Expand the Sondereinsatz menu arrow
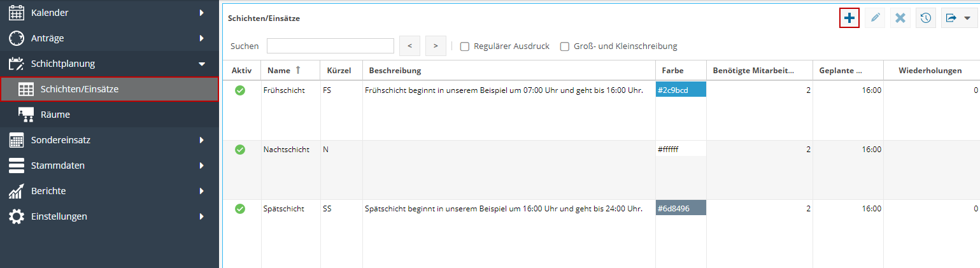This screenshot has width=980, height=268. click(x=201, y=140)
